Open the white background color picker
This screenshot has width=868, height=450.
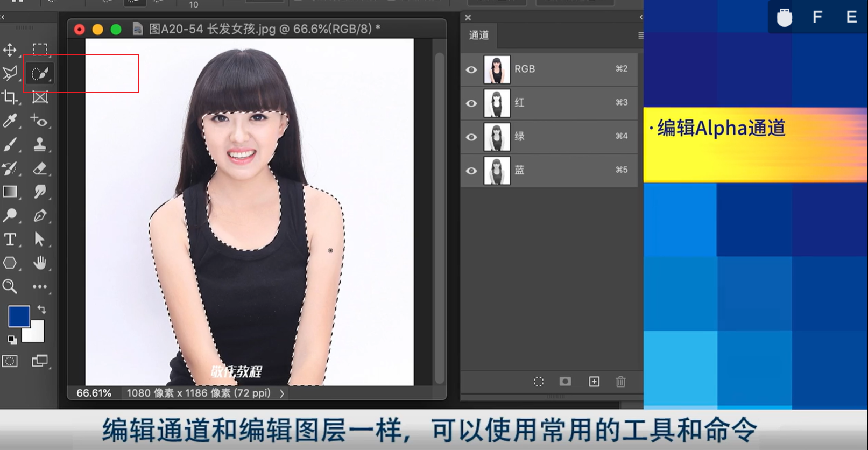tap(36, 334)
